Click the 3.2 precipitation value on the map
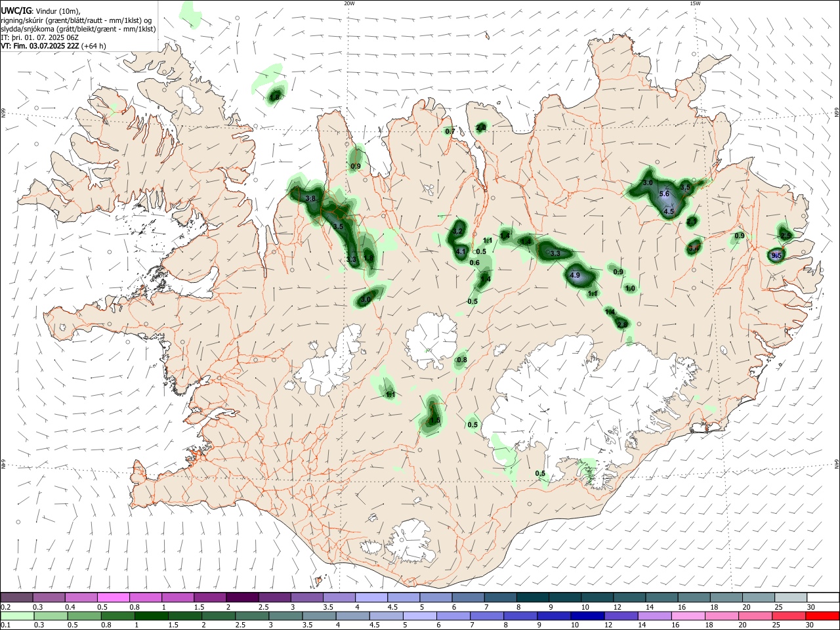Viewport: 840px width, 630px height. [458, 232]
